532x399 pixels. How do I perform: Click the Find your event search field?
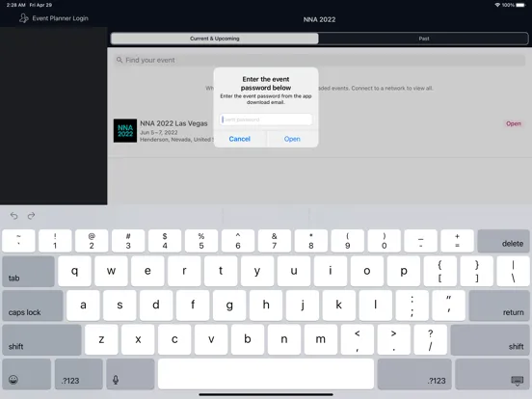(x=320, y=60)
